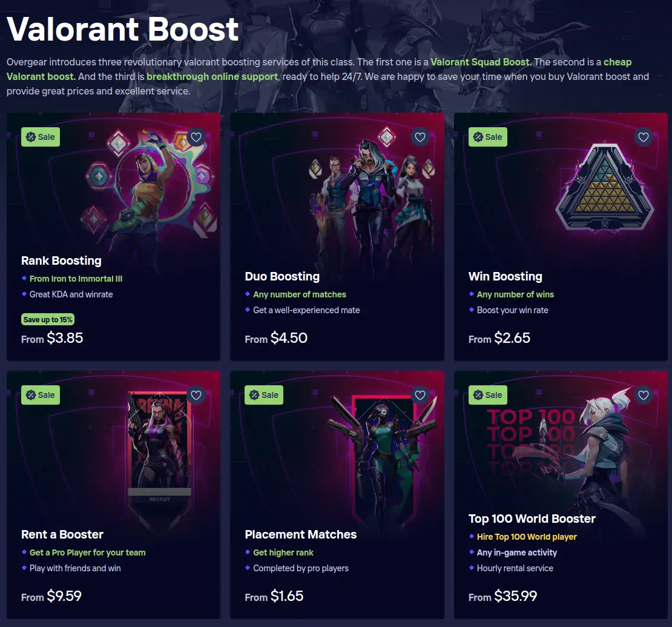Select the Win Boosting pyramid rank image
The height and width of the screenshot is (627, 672).
click(x=605, y=187)
